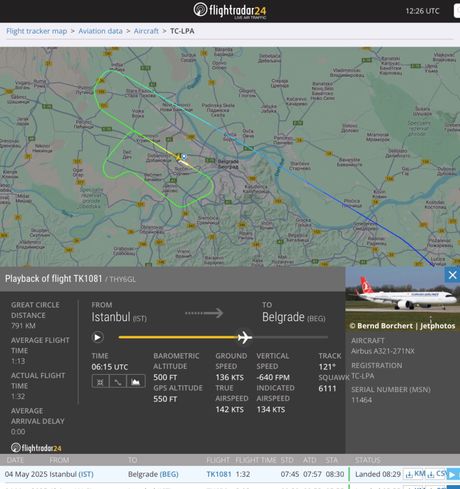Click the Jetphotos photo credit
The image size is (460, 489).
click(x=402, y=326)
